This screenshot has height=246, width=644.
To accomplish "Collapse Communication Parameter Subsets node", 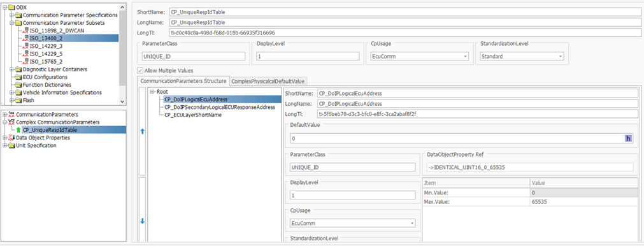I will click(12, 23).
